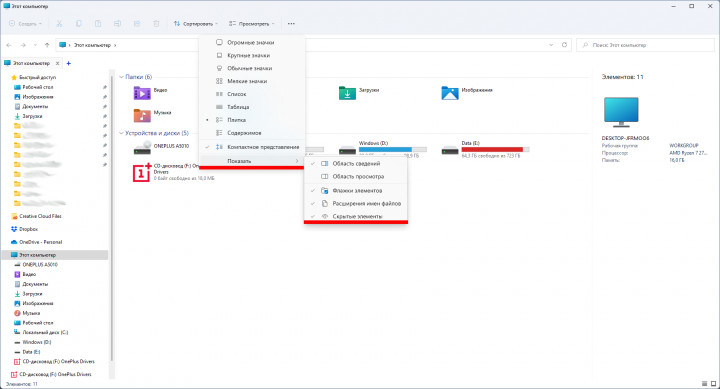Image resolution: width=720 pixels, height=389 pixels.
Task: Open the Просмотреть dropdown
Action: click(x=252, y=23)
